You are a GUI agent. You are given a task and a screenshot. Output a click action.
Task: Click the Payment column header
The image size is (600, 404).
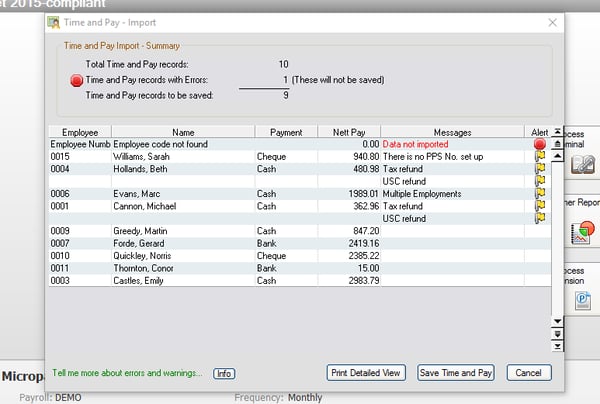coord(286,132)
